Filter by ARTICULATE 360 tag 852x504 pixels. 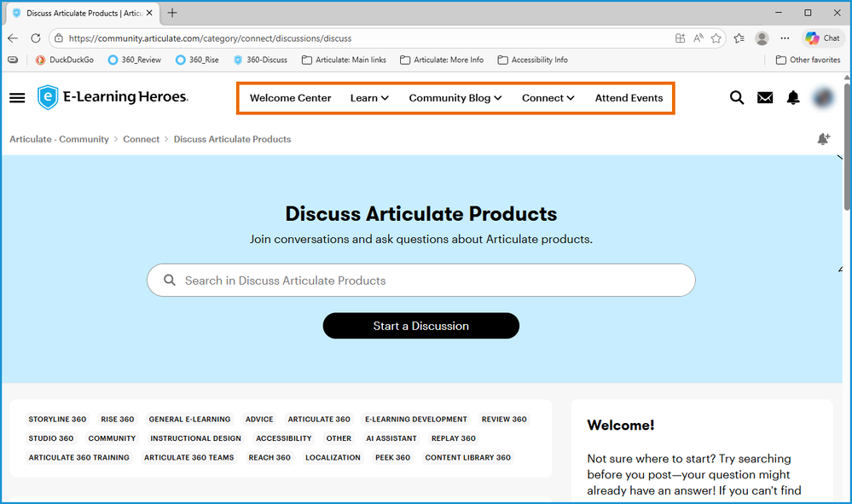pos(319,420)
